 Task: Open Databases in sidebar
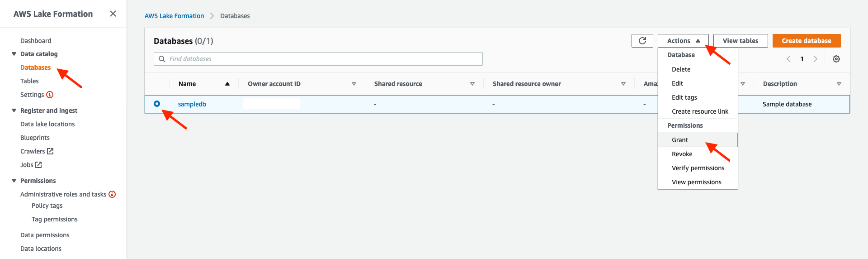35,67
